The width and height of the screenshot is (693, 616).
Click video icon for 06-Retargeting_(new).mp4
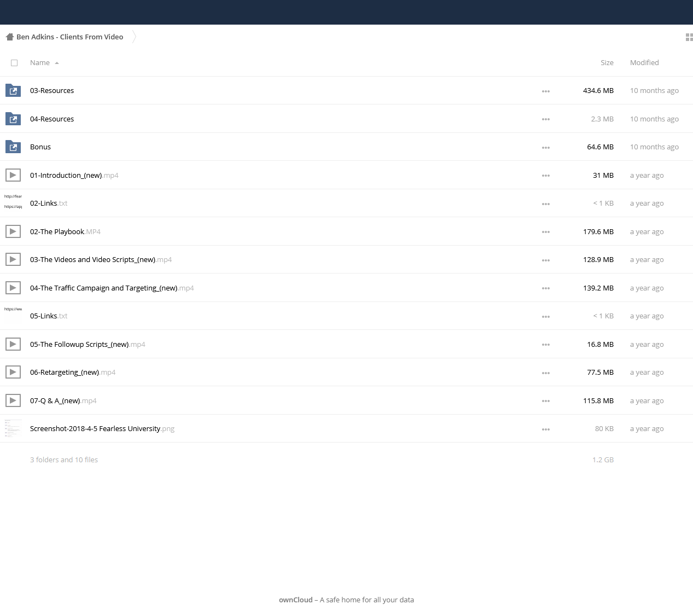[x=13, y=372]
